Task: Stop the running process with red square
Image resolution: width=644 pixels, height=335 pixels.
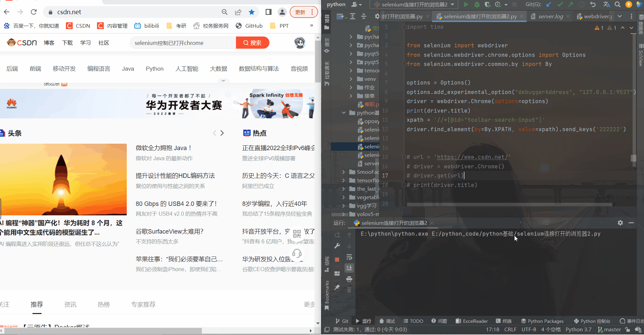Action: pyautogui.click(x=337, y=260)
